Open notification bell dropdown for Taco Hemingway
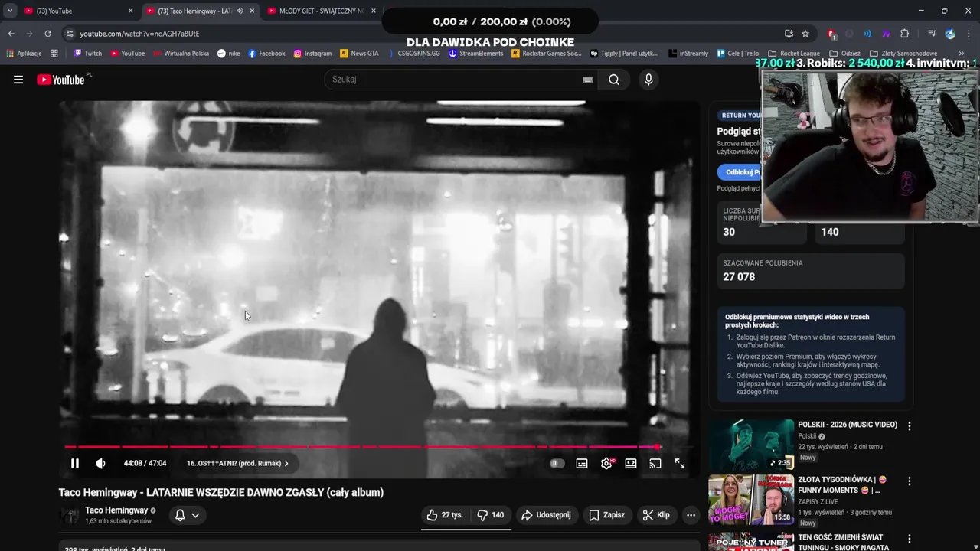 point(187,515)
